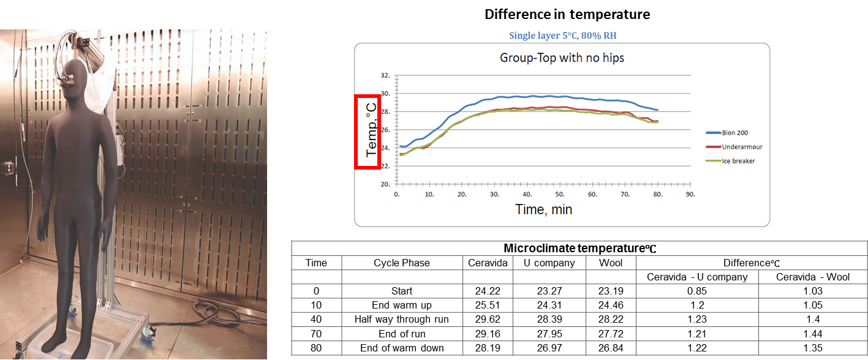Screen dimensions: 868x360
Task: Click the 'Microclimate temperature' table header
Action: point(579,248)
